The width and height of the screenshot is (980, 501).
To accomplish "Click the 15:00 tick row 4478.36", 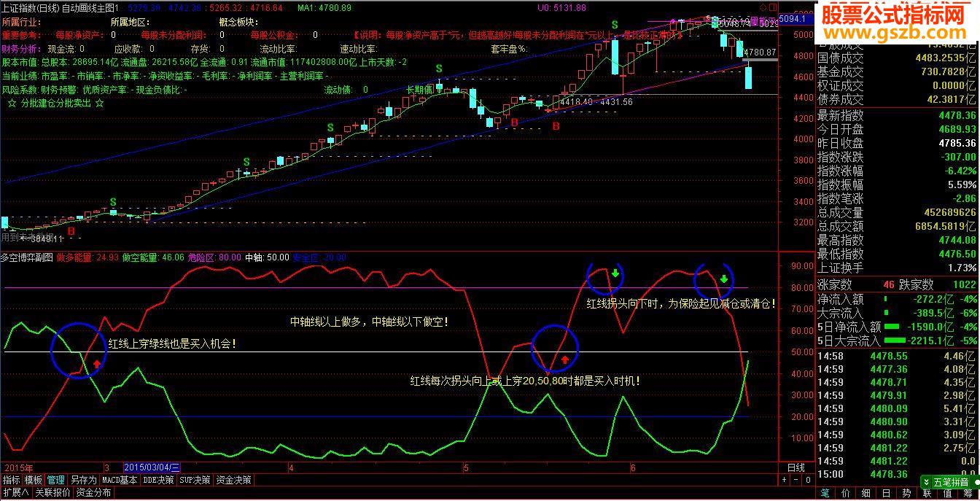I will pos(898,474).
